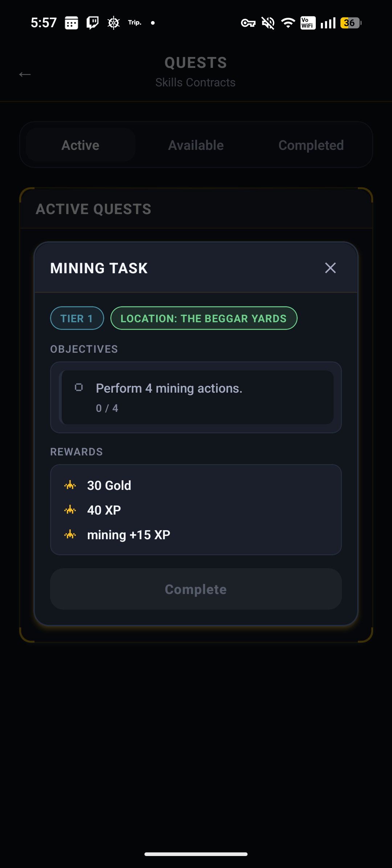Click the 40 XP reward icon
392x868 pixels.
70,510
